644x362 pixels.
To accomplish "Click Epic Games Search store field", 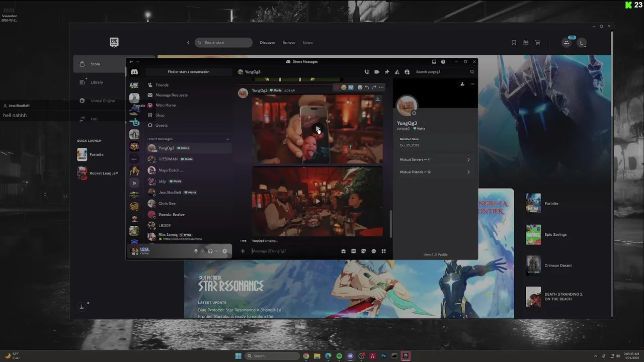I will (223, 43).
